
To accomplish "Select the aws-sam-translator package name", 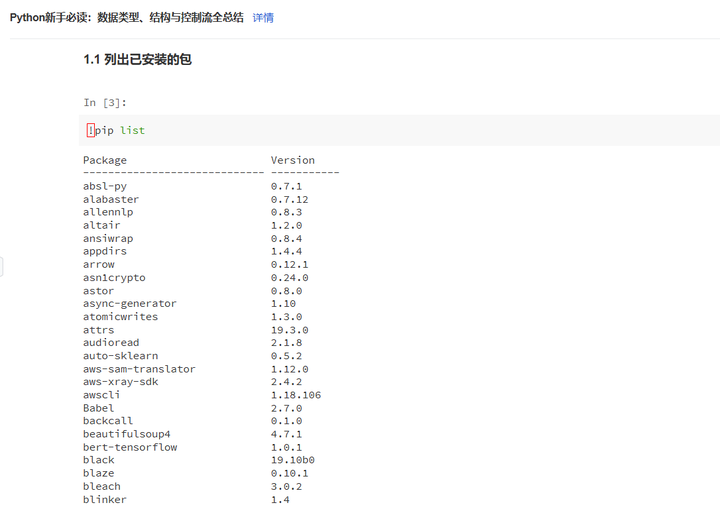I will [x=139, y=369].
